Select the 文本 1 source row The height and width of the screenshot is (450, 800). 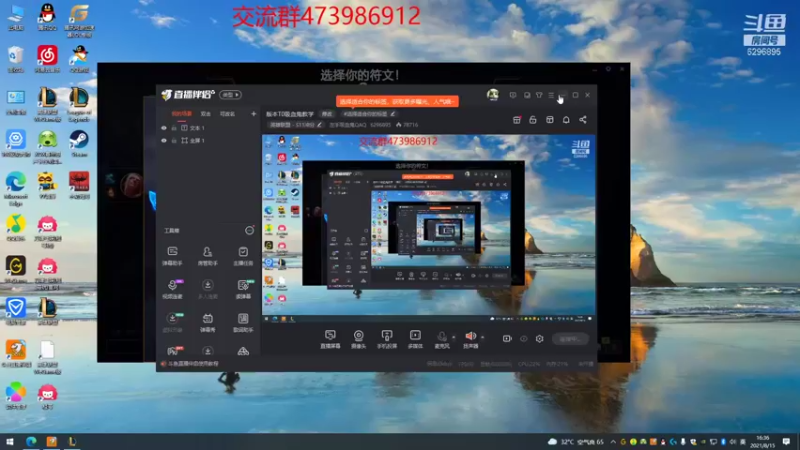coord(208,128)
